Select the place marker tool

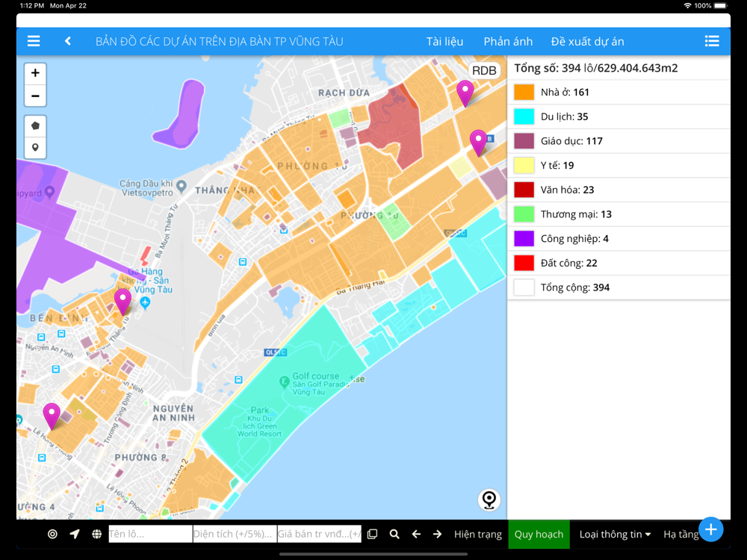[x=35, y=148]
